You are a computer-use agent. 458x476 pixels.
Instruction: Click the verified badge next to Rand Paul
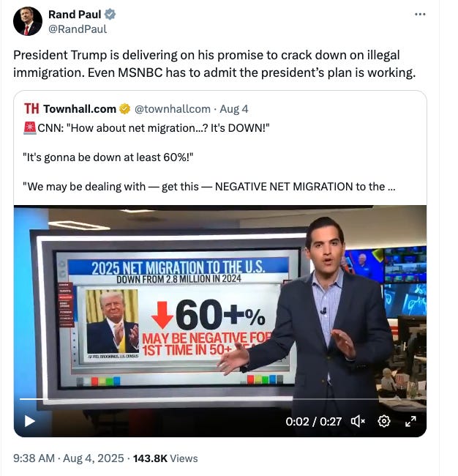pos(110,14)
